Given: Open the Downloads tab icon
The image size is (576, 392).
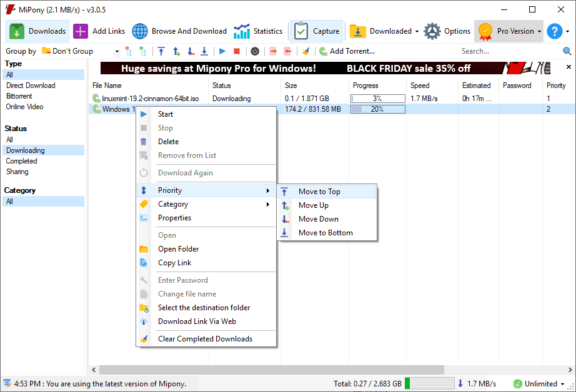Looking at the screenshot, I should click(x=16, y=31).
